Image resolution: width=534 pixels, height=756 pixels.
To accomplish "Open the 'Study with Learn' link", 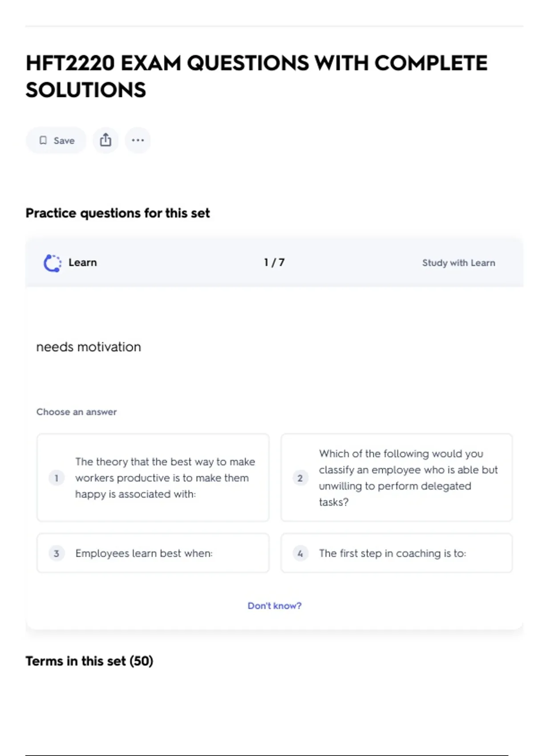I will click(x=458, y=263).
